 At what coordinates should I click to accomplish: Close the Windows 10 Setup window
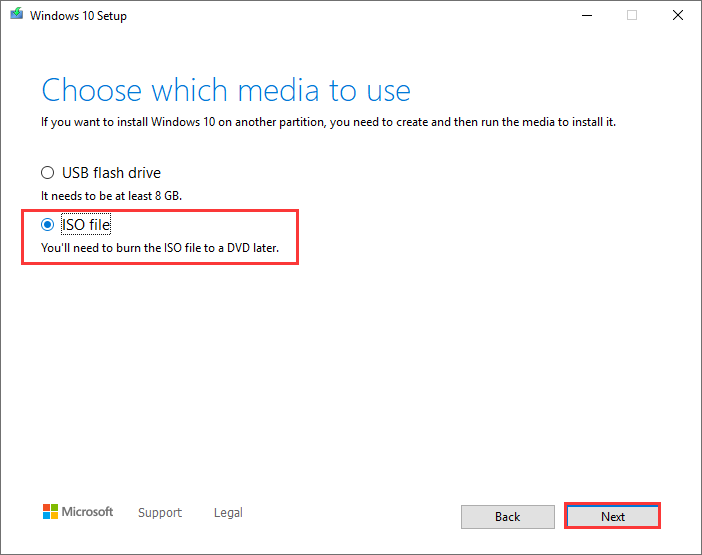click(678, 15)
